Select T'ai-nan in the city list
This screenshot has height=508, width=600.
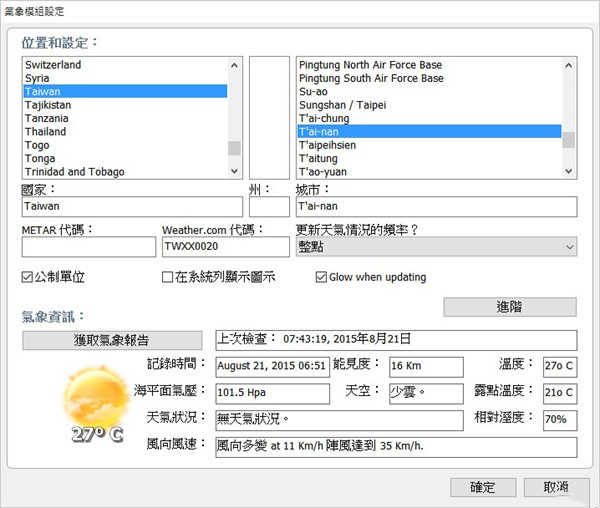click(x=429, y=132)
